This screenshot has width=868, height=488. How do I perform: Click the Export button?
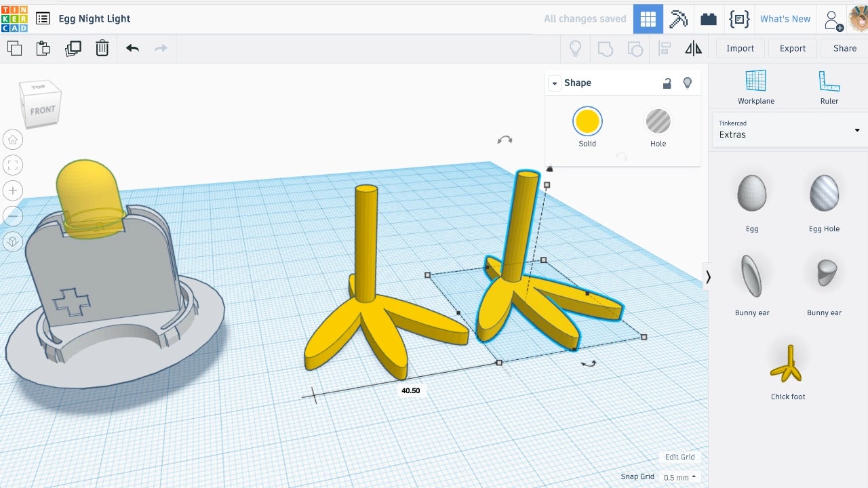pyautogui.click(x=792, y=48)
